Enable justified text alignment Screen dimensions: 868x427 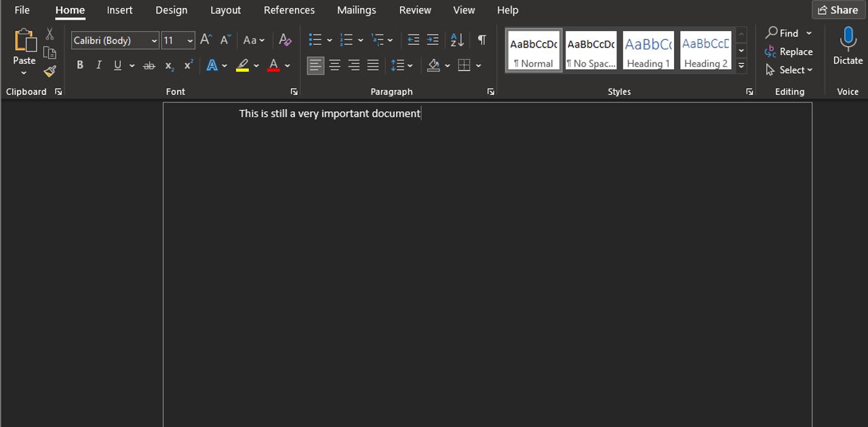[372, 65]
